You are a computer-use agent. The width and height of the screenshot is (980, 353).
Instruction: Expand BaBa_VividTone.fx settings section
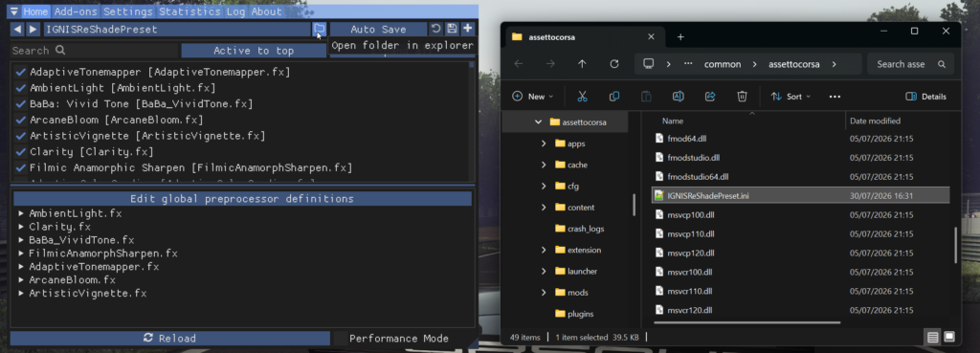coord(21,240)
